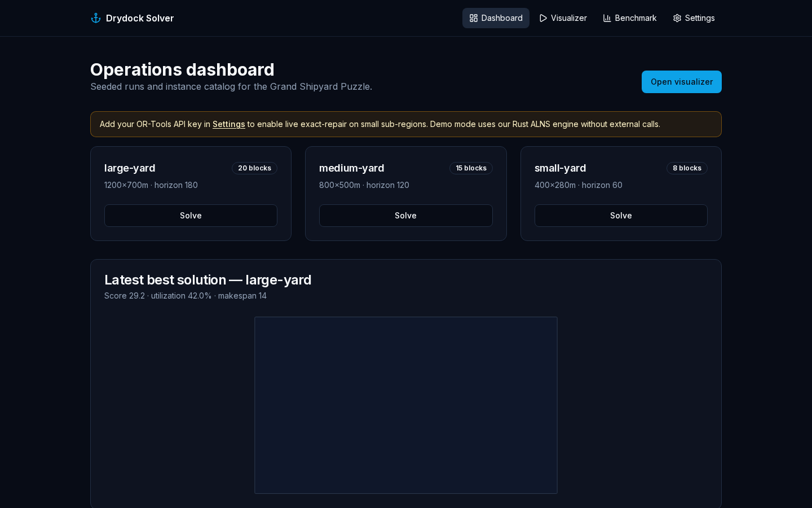The height and width of the screenshot is (508, 812).
Task: Click the Latest best solution heading
Action: [x=208, y=280]
